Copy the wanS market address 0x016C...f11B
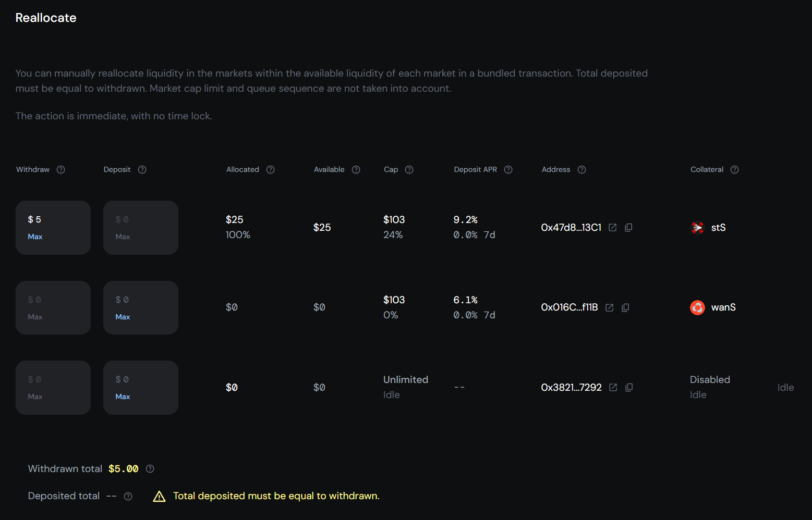The height and width of the screenshot is (520, 812). click(625, 307)
